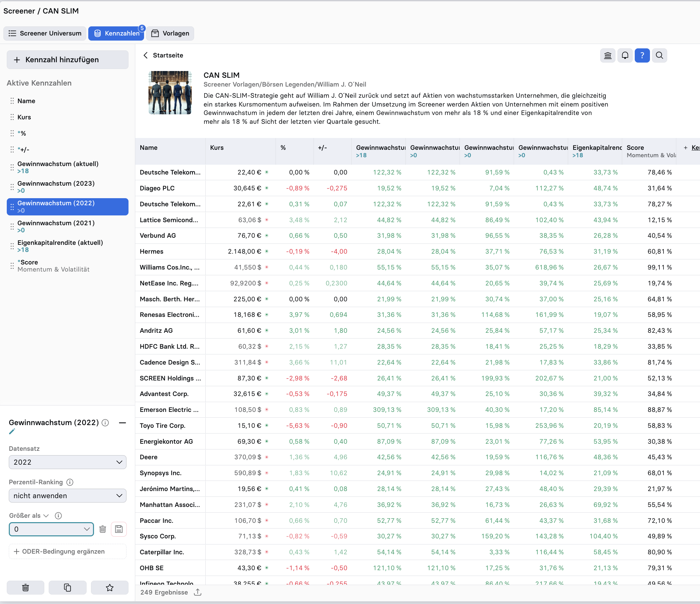
Task: Switch to Vorlagen tab
Action: (170, 33)
